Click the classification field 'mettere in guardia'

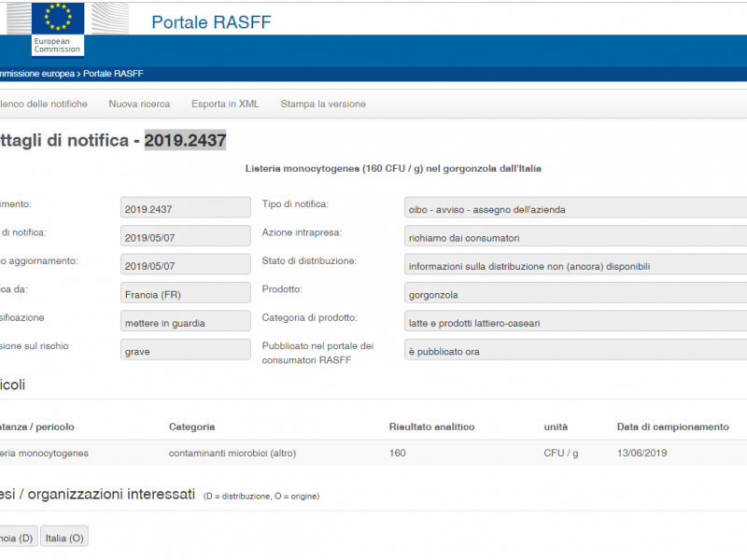coord(185,321)
